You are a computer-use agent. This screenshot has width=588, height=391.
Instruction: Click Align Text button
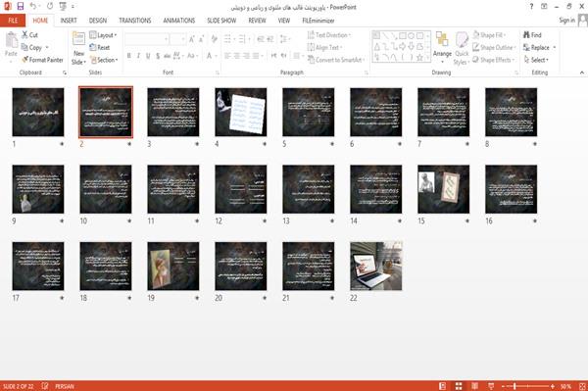(324, 47)
